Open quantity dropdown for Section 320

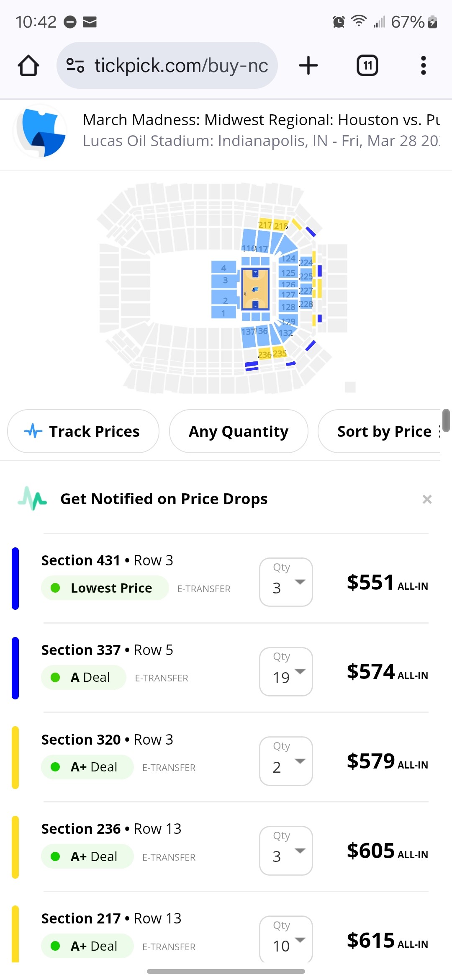coord(286,761)
